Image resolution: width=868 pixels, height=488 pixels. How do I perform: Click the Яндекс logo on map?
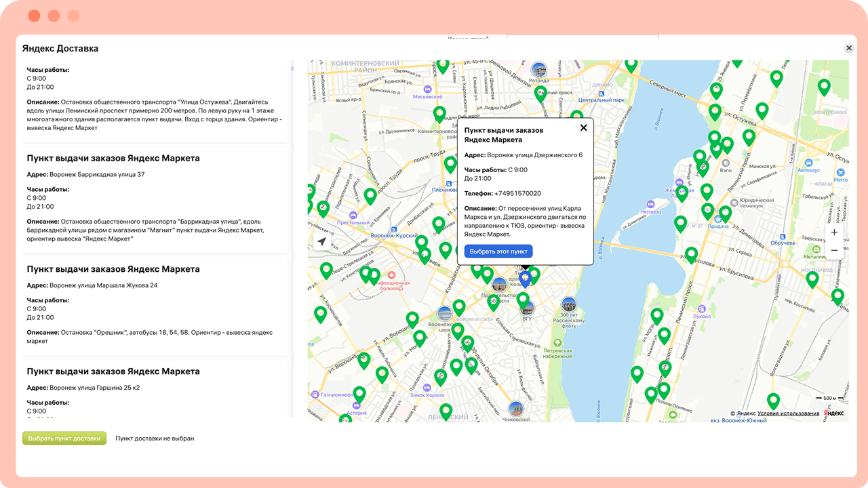(x=834, y=413)
